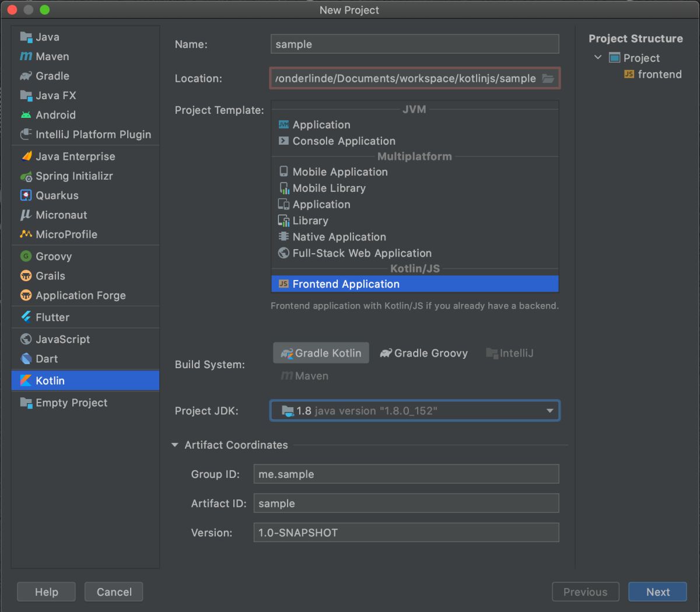Click the Next button
The image size is (700, 612).
pos(658,592)
